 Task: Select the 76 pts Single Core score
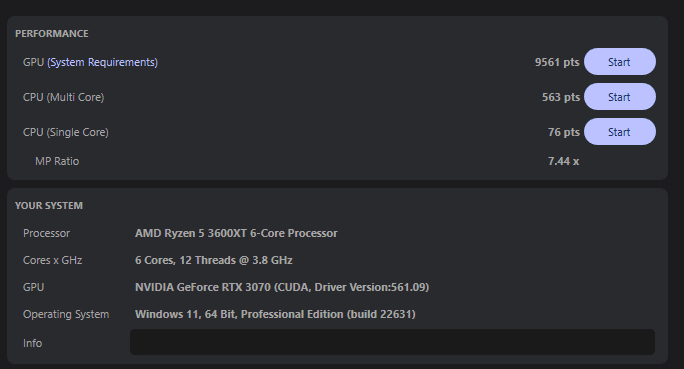click(x=564, y=132)
